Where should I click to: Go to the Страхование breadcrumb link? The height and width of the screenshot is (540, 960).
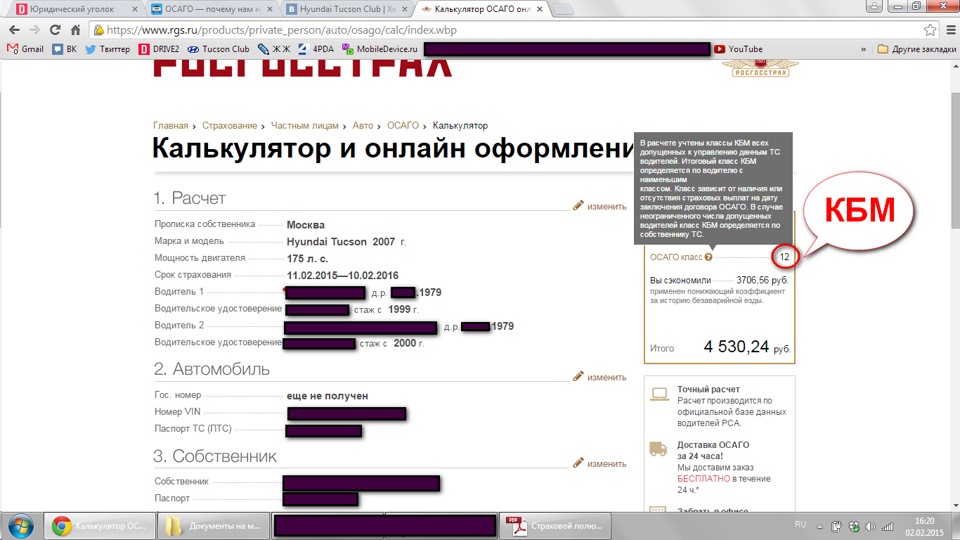[230, 126]
